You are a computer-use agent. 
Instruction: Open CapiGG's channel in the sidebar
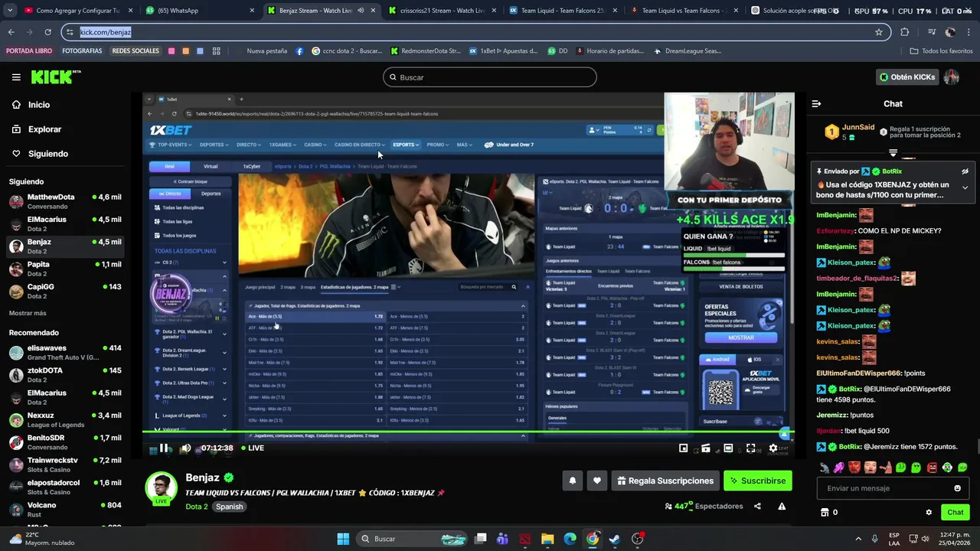click(64, 292)
